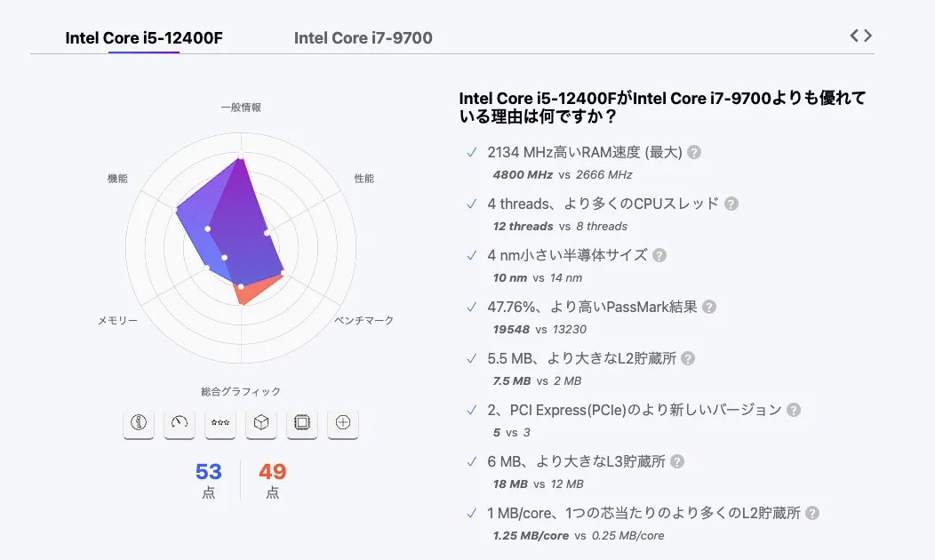This screenshot has width=935, height=560.
Task: Click the "1.25 MB/core vs 0.25 MB/core" values
Action: [579, 535]
